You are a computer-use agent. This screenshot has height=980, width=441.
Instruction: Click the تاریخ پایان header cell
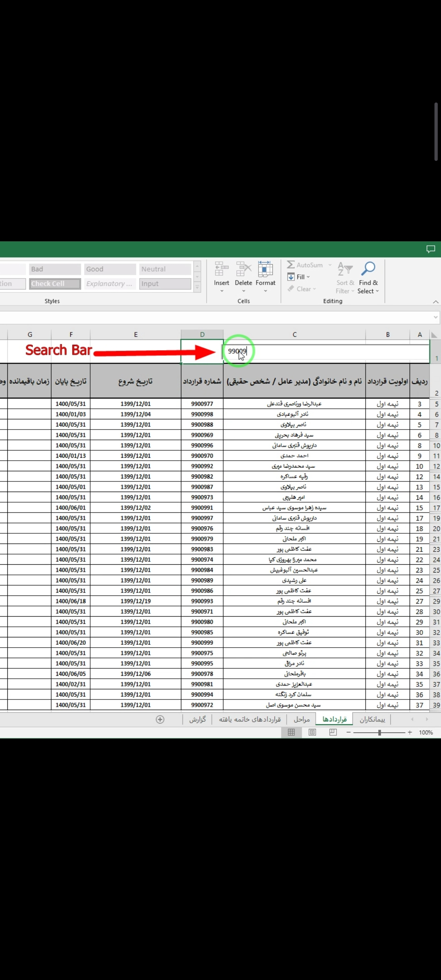click(x=71, y=381)
